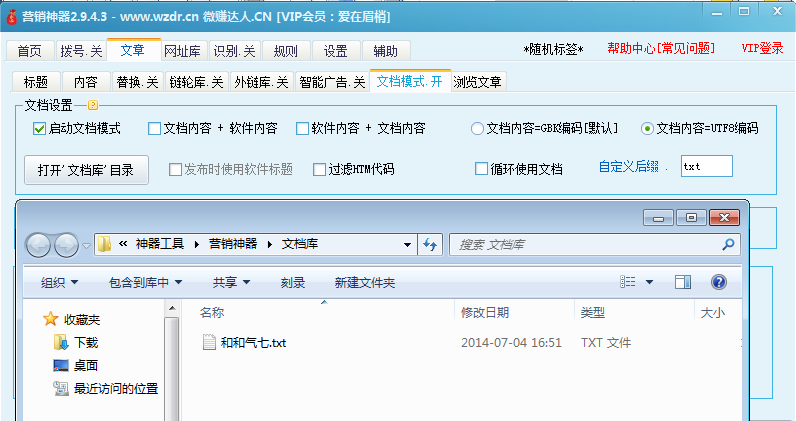This screenshot has height=421, width=796.
Task: Open the view options dropdown arrow
Action: tap(649, 282)
